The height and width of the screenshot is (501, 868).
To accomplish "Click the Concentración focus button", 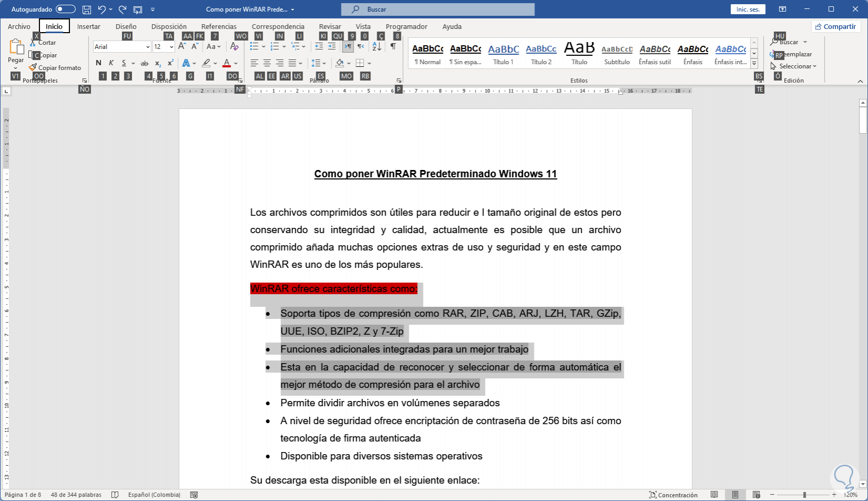I will click(673, 495).
